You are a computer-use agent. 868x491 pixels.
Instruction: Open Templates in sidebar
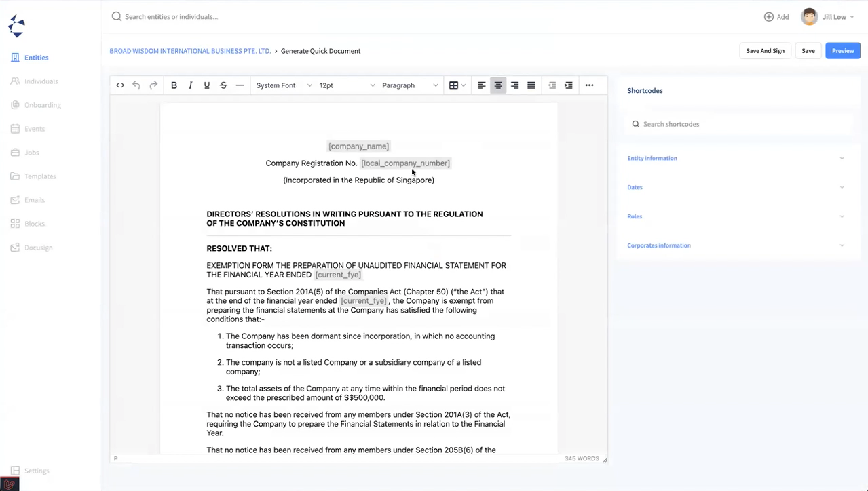pyautogui.click(x=33, y=176)
